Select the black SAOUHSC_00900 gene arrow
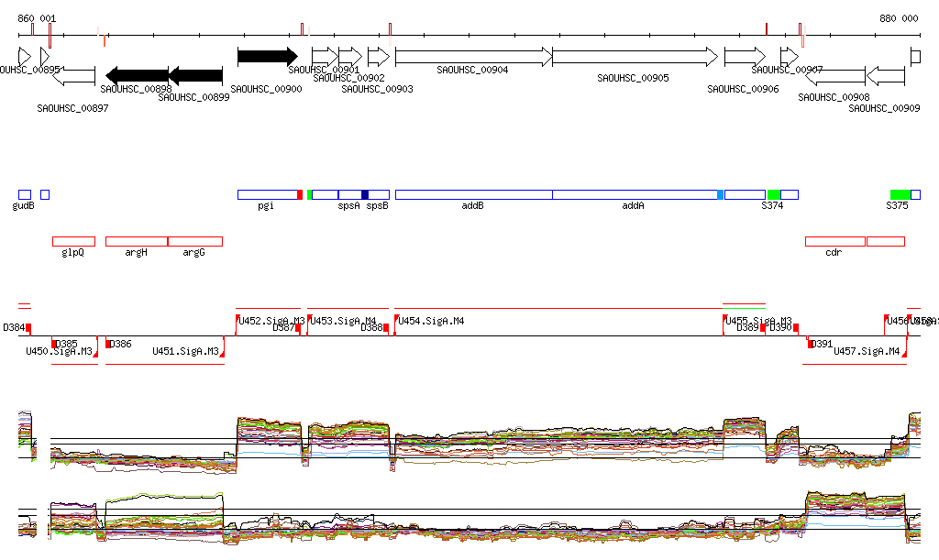Screen dimensions: 939x560 point(267,57)
